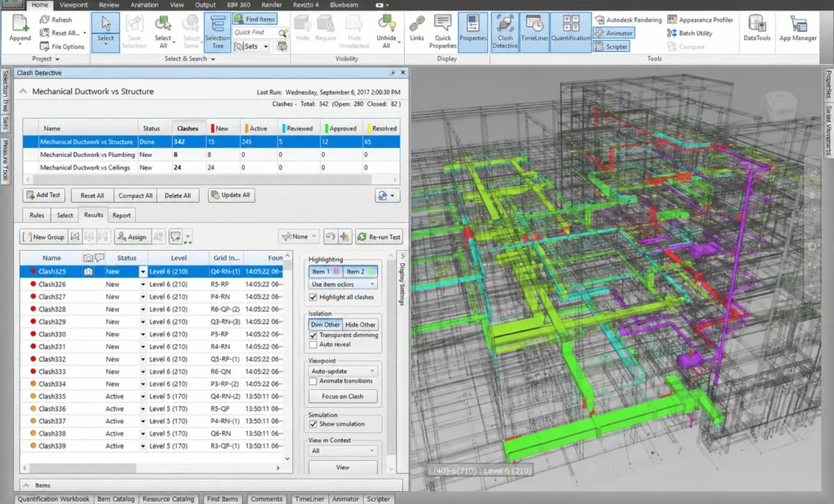Toggle Item 1 highlighting button
This screenshot has height=504, width=834.
tap(325, 272)
